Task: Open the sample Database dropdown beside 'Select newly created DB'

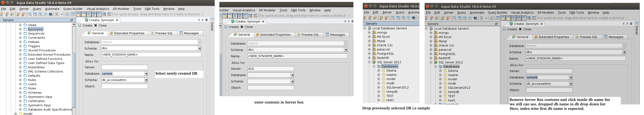Action: [146, 74]
